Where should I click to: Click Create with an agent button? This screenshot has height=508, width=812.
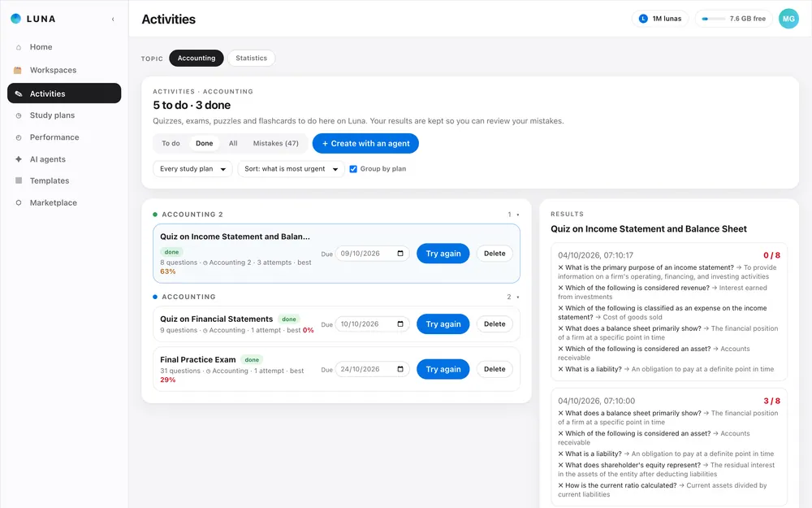coord(365,144)
